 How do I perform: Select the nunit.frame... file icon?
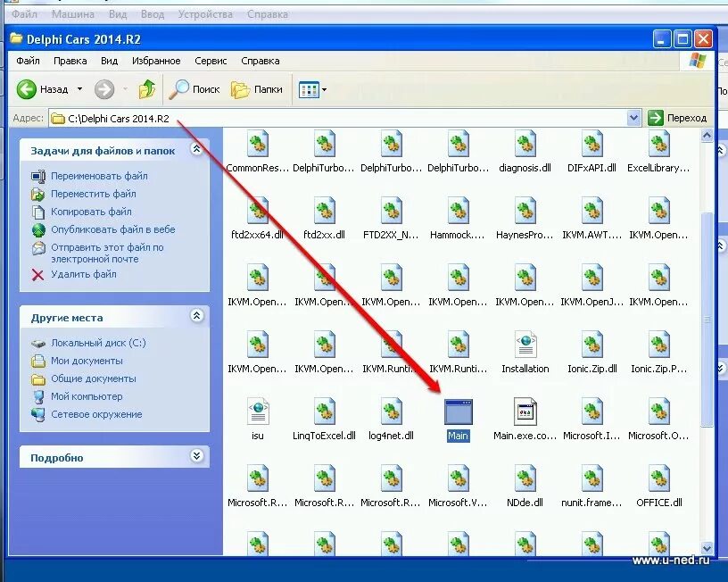pyautogui.click(x=592, y=478)
